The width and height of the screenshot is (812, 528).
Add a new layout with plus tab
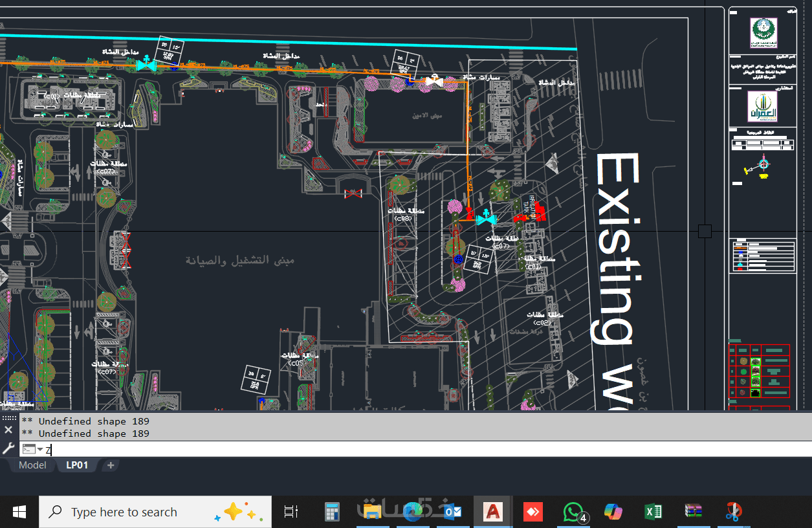point(110,465)
